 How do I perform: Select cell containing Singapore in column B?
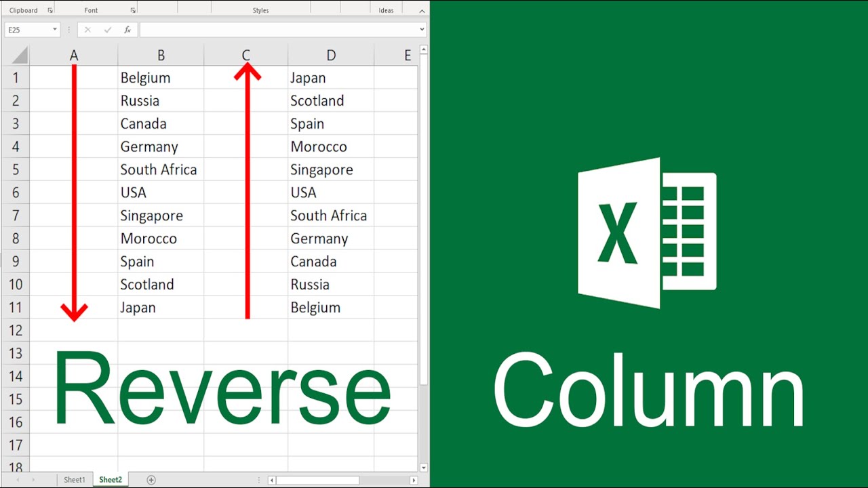tap(161, 216)
